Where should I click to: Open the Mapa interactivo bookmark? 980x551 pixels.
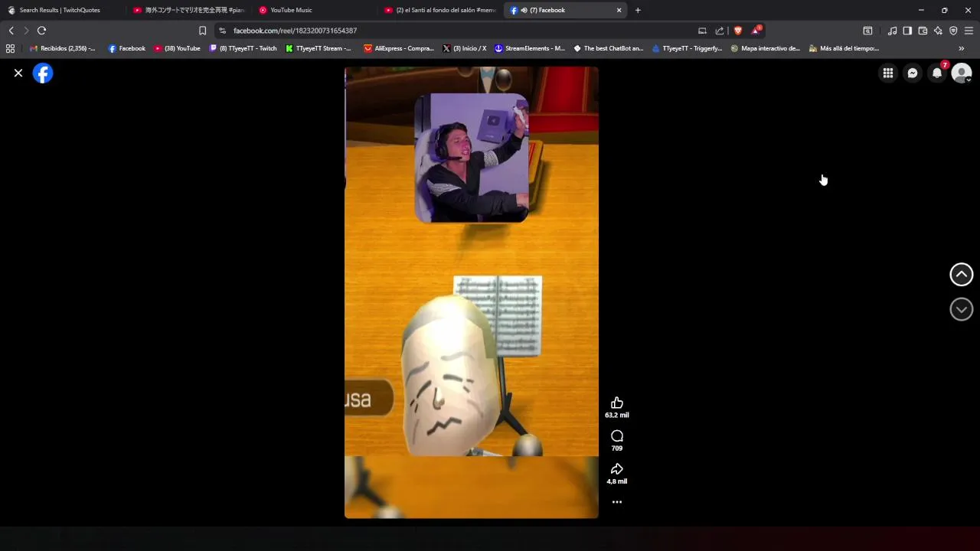pyautogui.click(x=765, y=48)
